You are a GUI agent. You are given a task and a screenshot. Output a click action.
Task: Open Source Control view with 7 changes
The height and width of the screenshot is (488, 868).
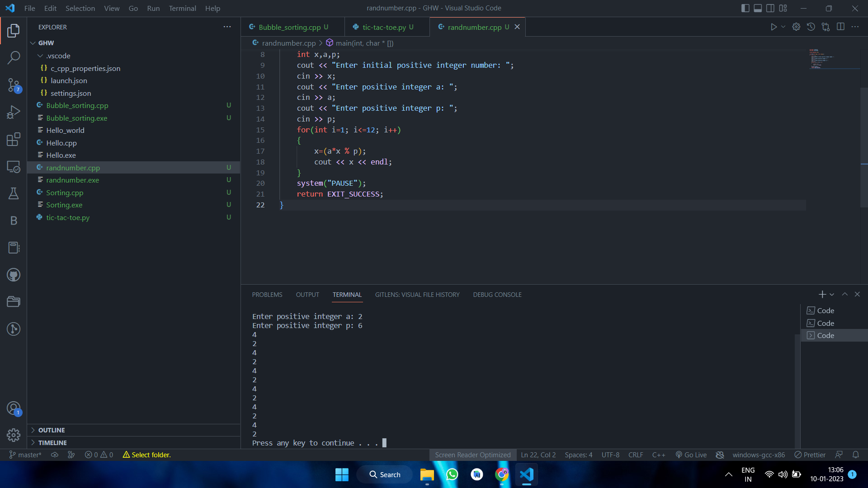tap(14, 85)
